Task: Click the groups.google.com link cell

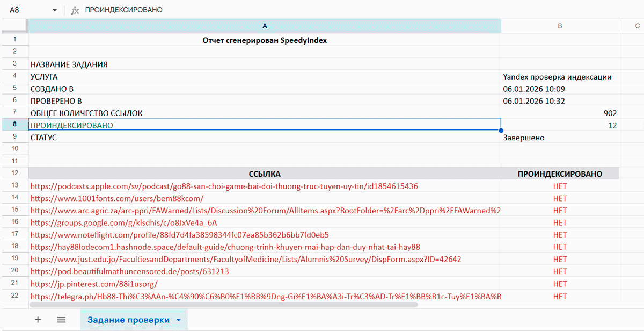Action: [123, 222]
